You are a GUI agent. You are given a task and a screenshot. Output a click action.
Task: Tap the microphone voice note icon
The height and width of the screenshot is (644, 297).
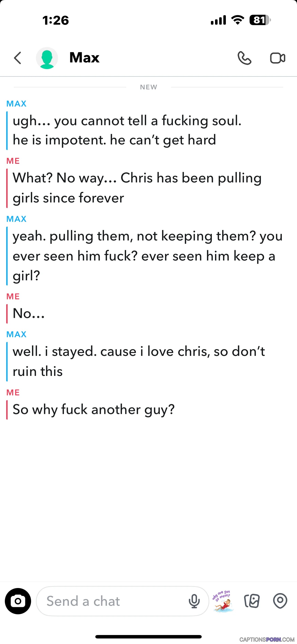click(x=194, y=601)
